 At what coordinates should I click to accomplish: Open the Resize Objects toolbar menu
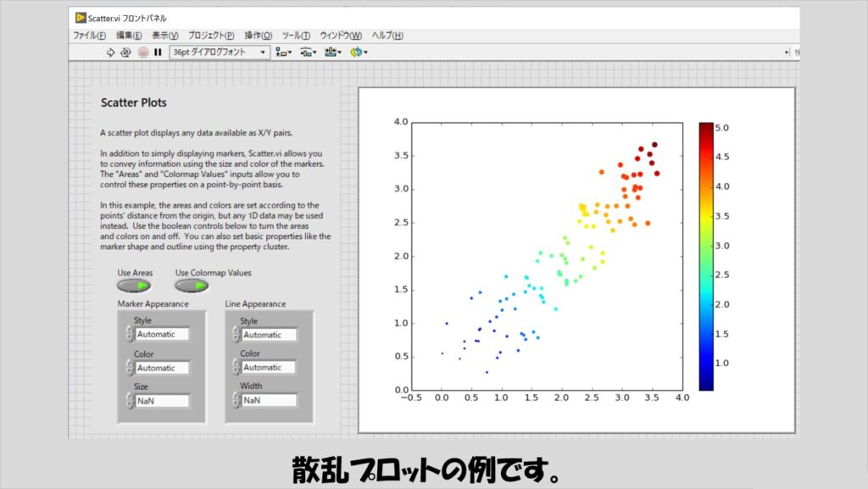[x=332, y=53]
